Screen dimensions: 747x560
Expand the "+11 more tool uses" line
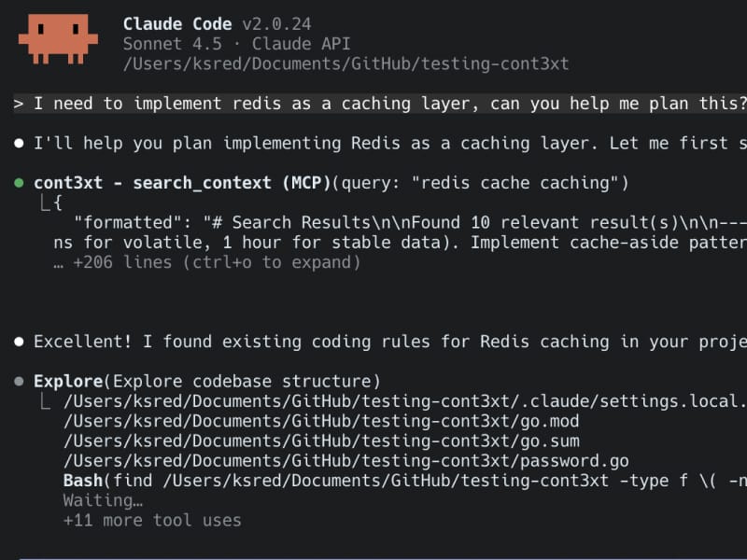click(152, 520)
